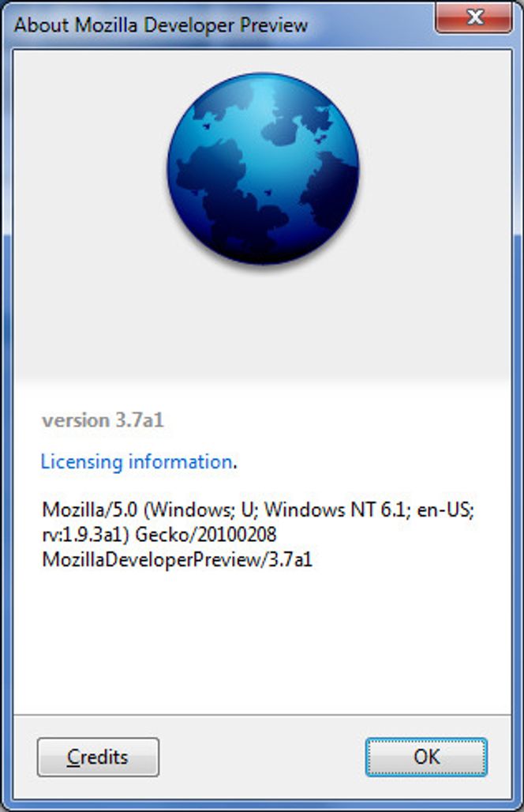This screenshot has height=812, width=524.
Task: Click the en-US locale text
Action: tap(445, 509)
